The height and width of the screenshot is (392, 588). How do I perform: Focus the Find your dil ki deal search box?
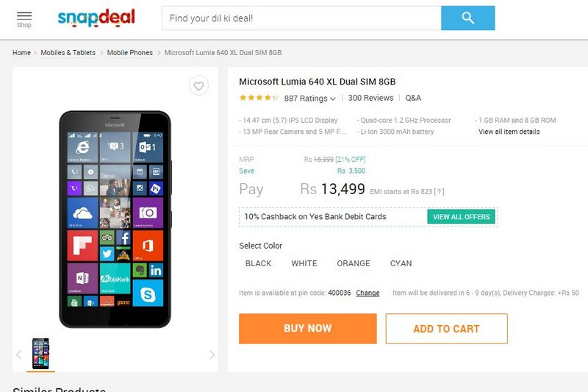[x=301, y=18]
